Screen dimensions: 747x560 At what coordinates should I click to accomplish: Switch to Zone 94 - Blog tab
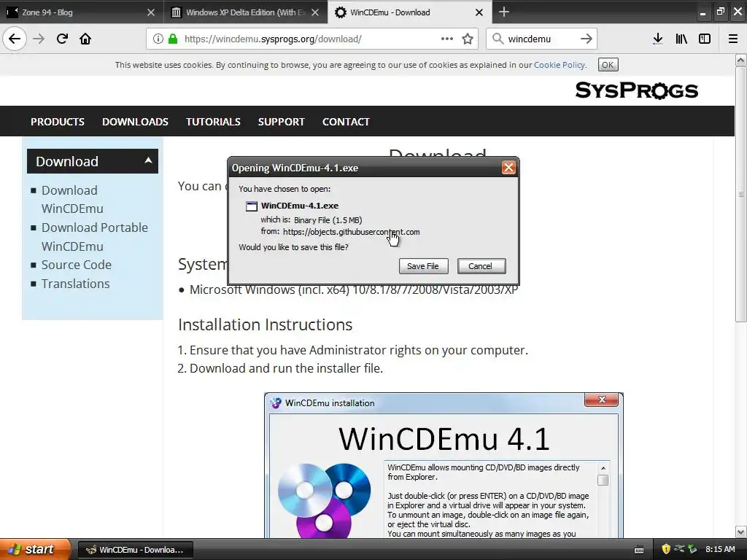pyautogui.click(x=81, y=12)
